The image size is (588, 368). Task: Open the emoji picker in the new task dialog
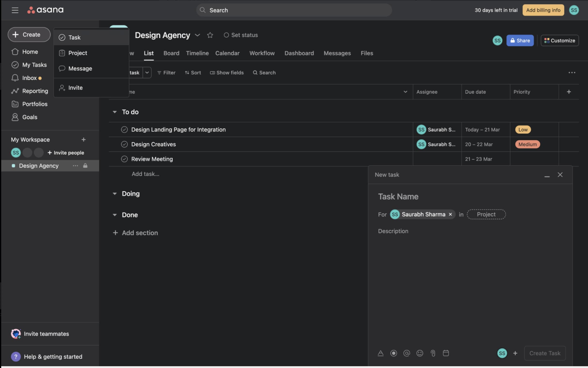click(420, 353)
